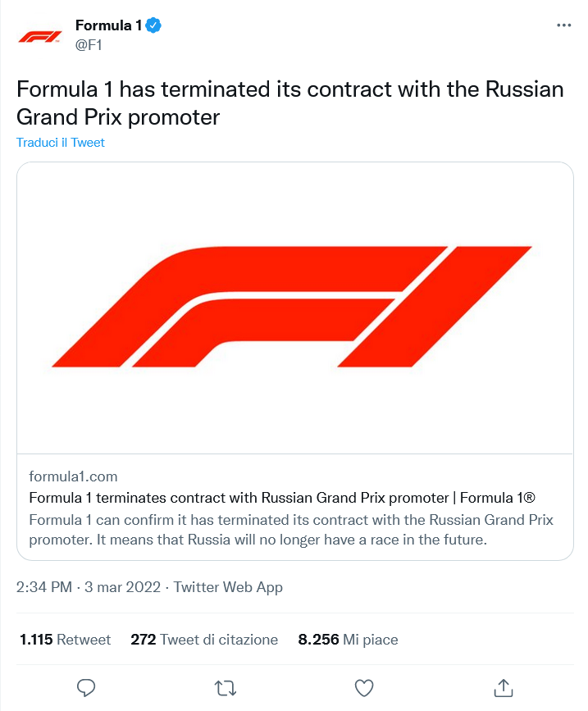Image resolution: width=588 pixels, height=711 pixels.
Task: Click the F1 profile avatar
Action: click(x=40, y=35)
